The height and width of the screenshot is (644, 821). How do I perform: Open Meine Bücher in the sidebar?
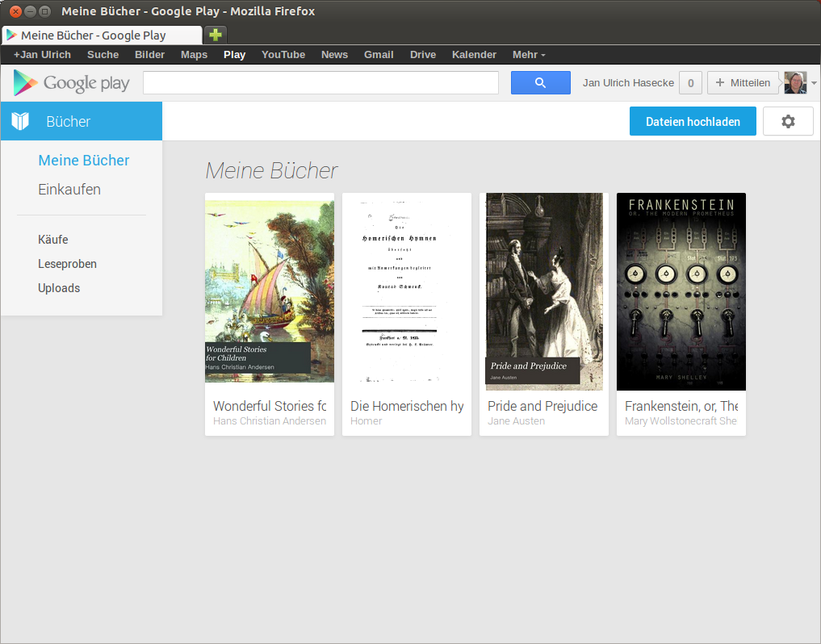coord(84,161)
